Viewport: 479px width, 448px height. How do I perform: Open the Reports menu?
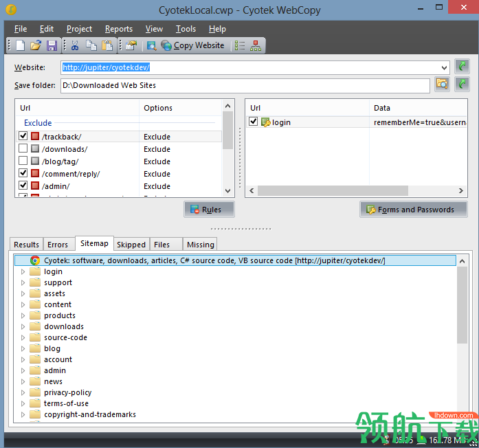(x=119, y=29)
